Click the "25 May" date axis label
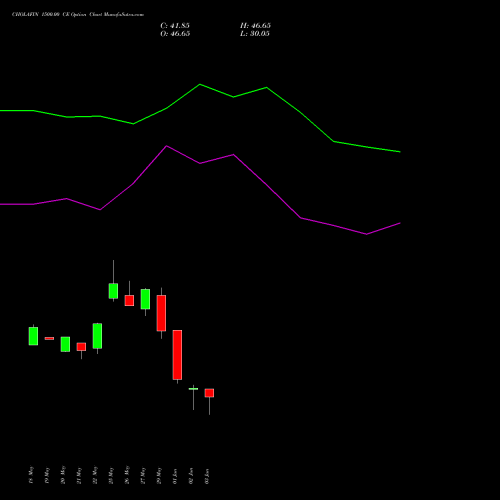This screenshot has width=500, height=500. pyautogui.click(x=111, y=475)
